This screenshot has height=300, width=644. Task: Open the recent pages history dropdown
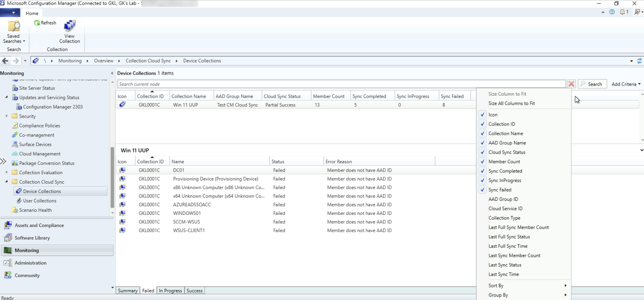click(x=25, y=61)
